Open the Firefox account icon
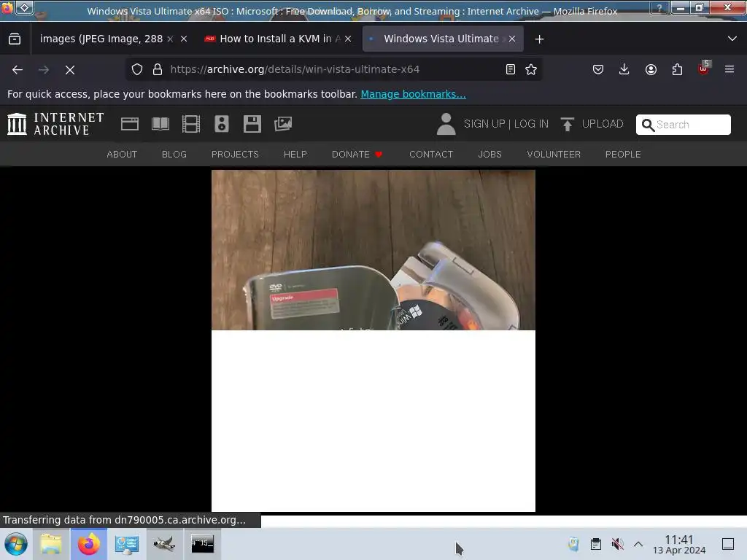Image resolution: width=747 pixels, height=560 pixels. [651, 69]
